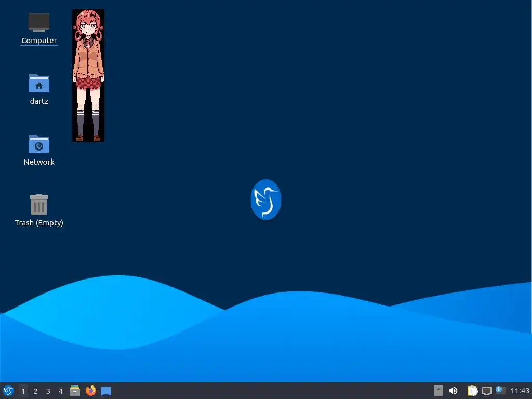This screenshot has width=532, height=399.
Task: Click the show desktop panel icon
Action: 106,391
